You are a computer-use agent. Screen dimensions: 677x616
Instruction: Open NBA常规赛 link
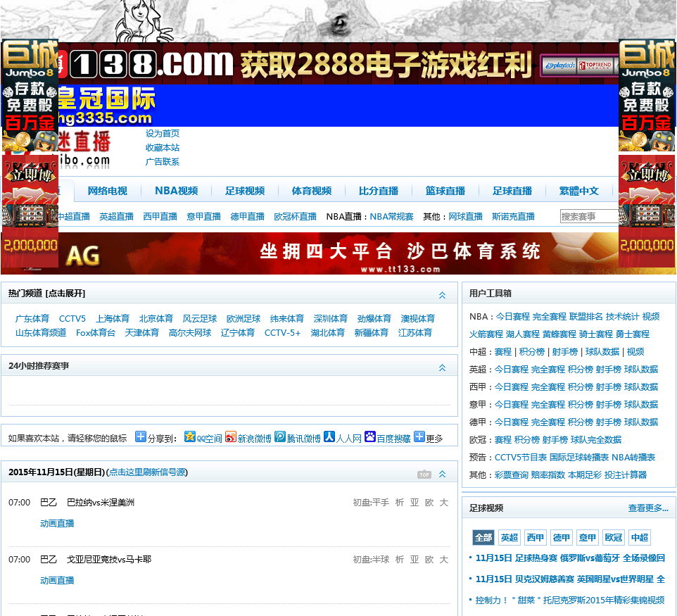pos(391,216)
